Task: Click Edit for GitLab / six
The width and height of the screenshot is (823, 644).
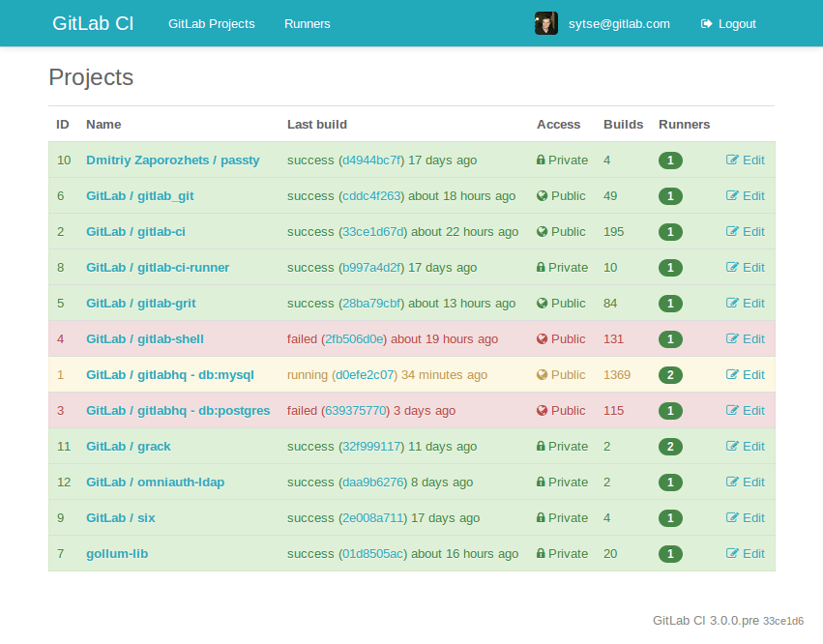Action: (x=746, y=518)
